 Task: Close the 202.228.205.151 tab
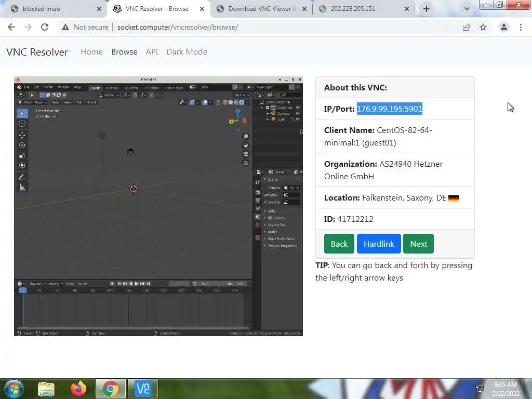point(407,9)
